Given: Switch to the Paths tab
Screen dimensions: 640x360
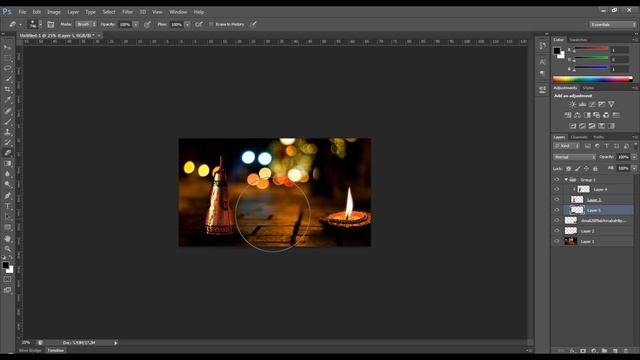Looking at the screenshot, I should pos(598,137).
